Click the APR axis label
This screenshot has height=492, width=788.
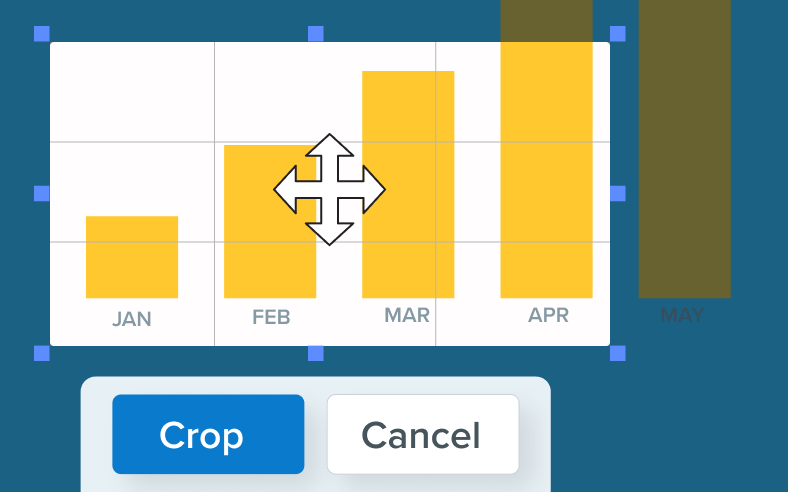pyautogui.click(x=548, y=316)
